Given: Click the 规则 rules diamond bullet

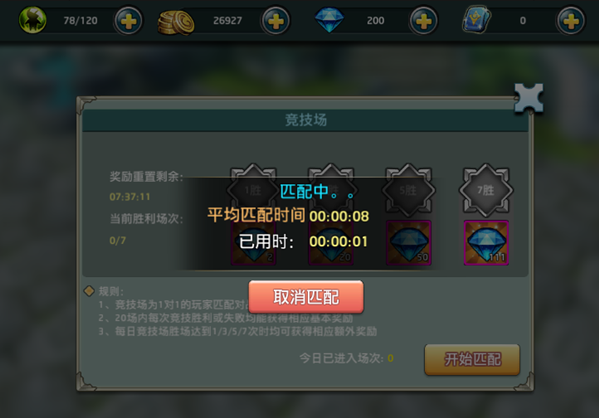Looking at the screenshot, I should pyautogui.click(x=89, y=291).
